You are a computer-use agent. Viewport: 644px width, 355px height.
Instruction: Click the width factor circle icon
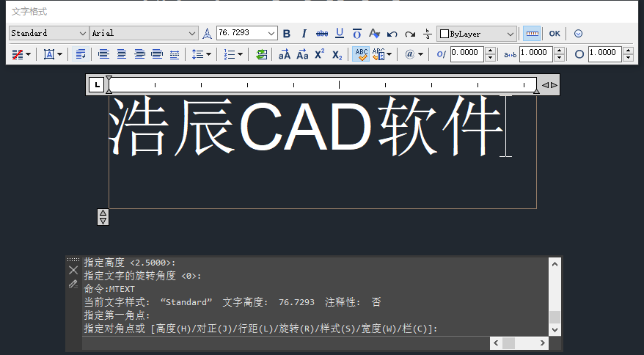tap(579, 54)
